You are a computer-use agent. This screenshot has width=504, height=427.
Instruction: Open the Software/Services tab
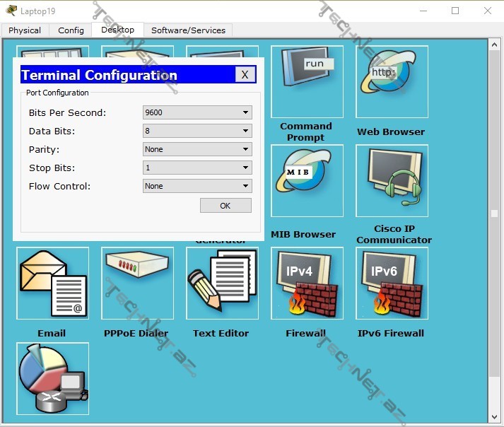[188, 30]
